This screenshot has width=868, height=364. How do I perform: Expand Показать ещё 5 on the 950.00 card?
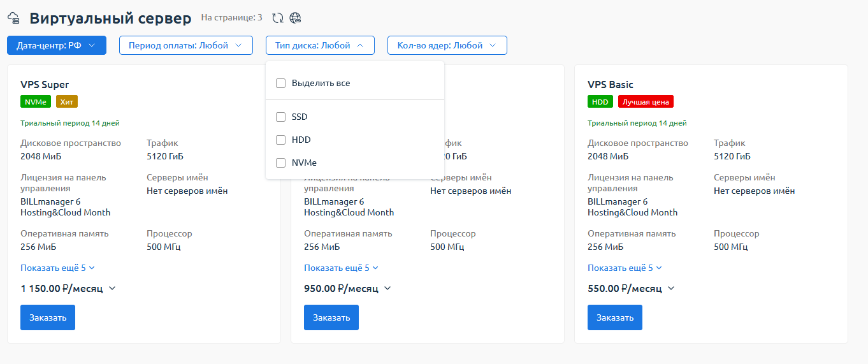(341, 268)
